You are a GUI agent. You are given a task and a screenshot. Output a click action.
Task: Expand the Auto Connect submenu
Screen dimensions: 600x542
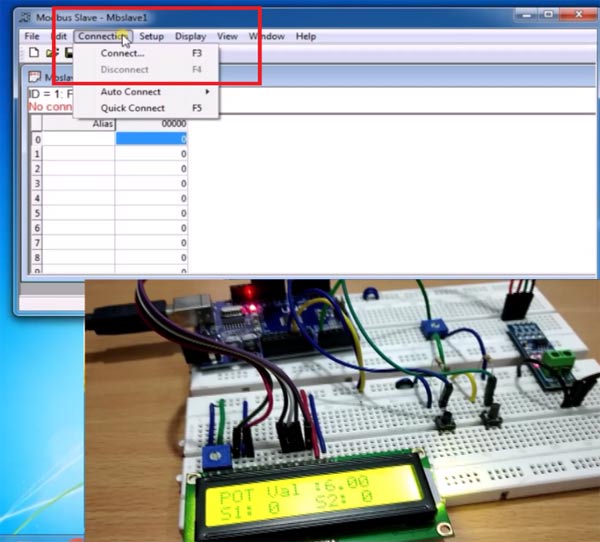pyautogui.click(x=146, y=92)
